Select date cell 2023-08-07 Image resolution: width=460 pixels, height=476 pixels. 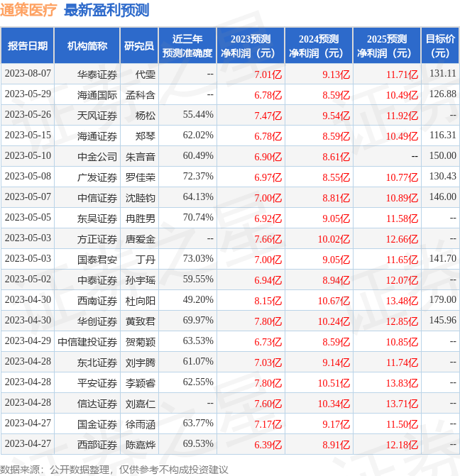click(x=28, y=74)
